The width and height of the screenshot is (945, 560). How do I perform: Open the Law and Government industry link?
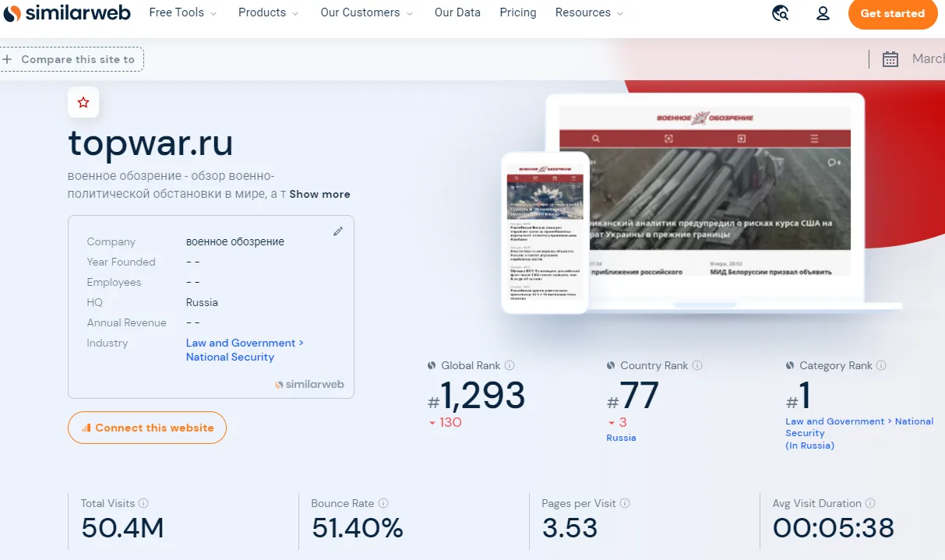[x=245, y=343]
